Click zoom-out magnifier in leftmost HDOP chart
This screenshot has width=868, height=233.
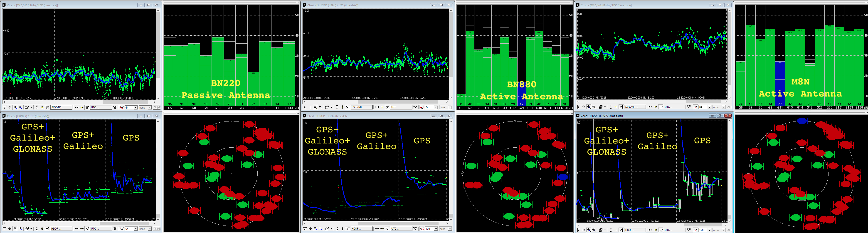(x=20, y=229)
